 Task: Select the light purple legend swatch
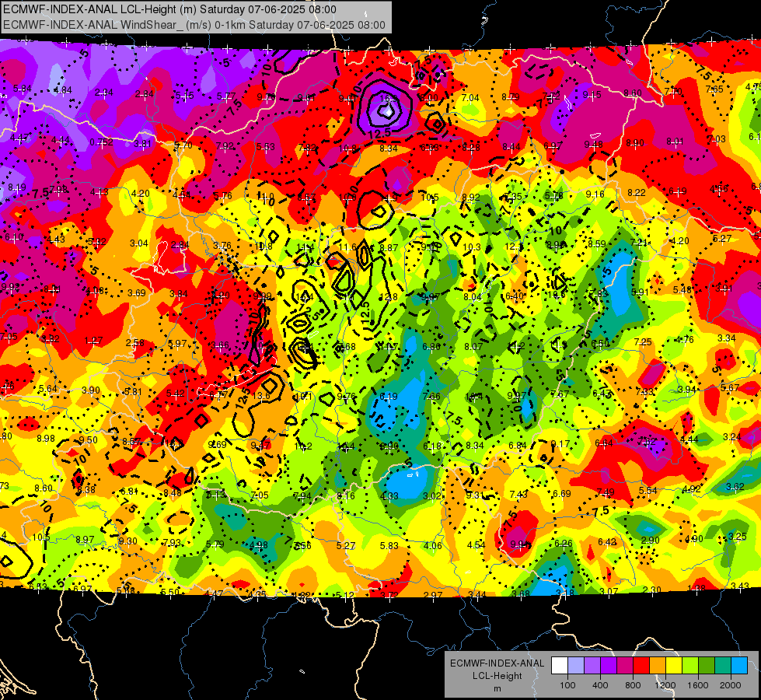click(x=592, y=666)
